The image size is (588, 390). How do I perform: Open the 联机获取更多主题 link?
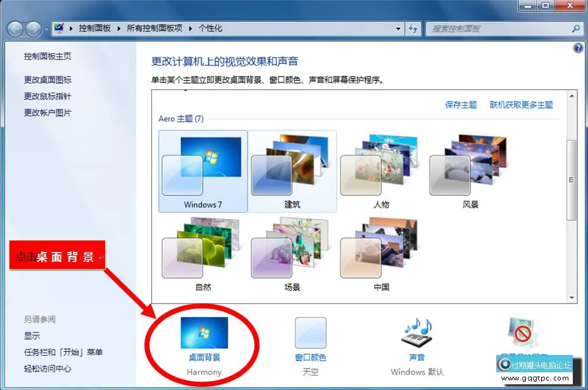pos(521,105)
